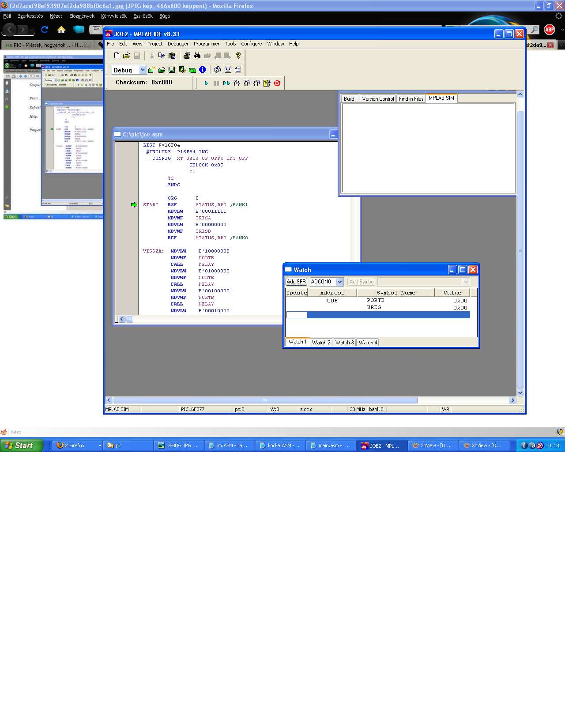Copy selection using the Copy toolbar icon
Image resolution: width=565 pixels, height=728 pixels.
(x=162, y=56)
